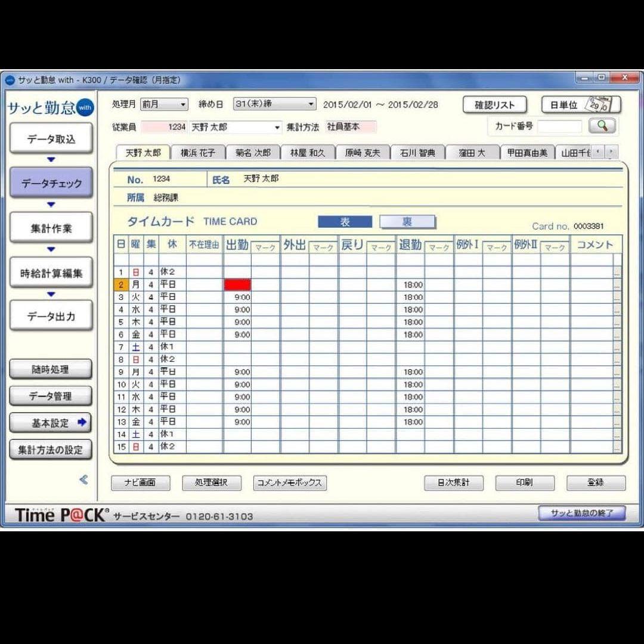Open the 締め日 closing day dropdown
The image size is (644, 644).
[311, 104]
